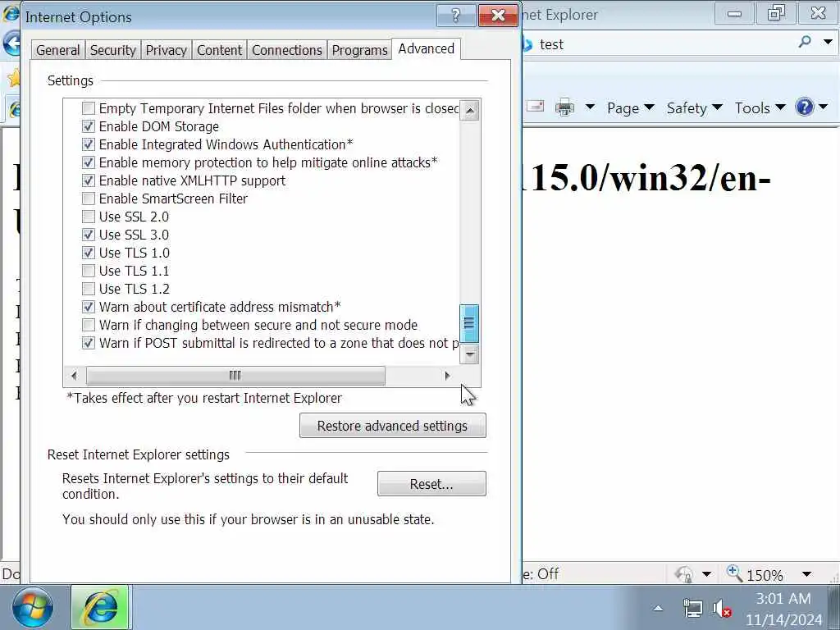Viewport: 840px width, 630px height.
Task: Click the zoom magnifier icon in status bar
Action: pos(734,573)
